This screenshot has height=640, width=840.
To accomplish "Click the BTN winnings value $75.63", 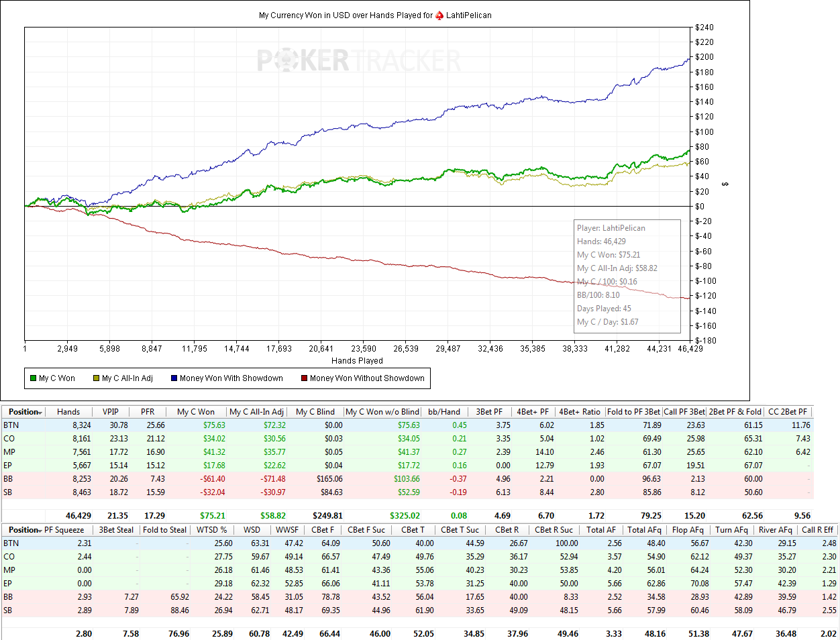I will pos(214,425).
